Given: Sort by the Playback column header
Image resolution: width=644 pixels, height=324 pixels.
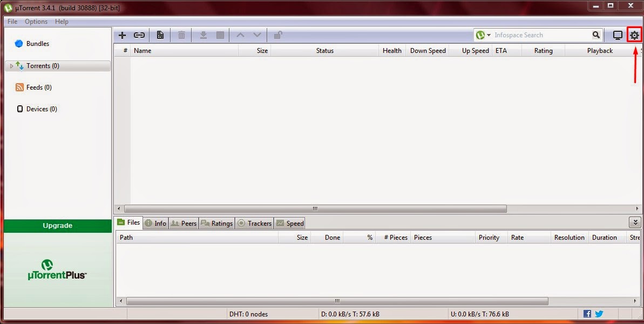Looking at the screenshot, I should pos(600,51).
